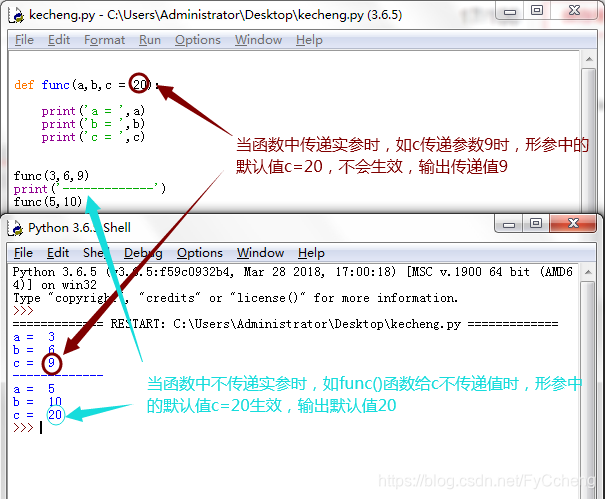Image resolution: width=605 pixels, height=499 pixels.
Task: Click the print dashes line in editor
Action: (90, 189)
